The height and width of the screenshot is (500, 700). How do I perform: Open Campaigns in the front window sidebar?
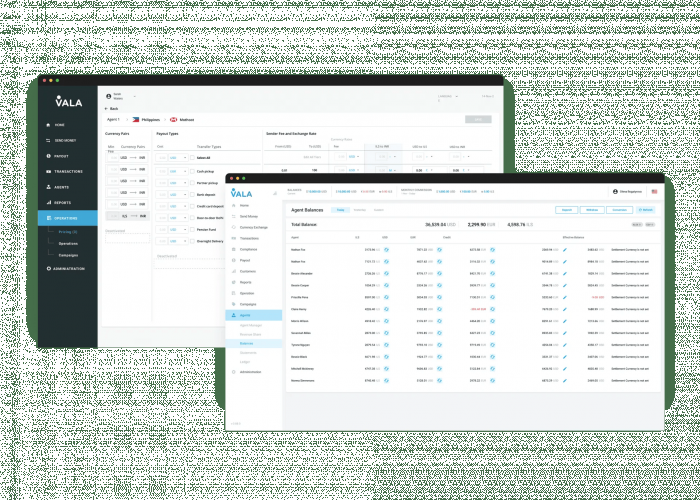[x=244, y=304]
